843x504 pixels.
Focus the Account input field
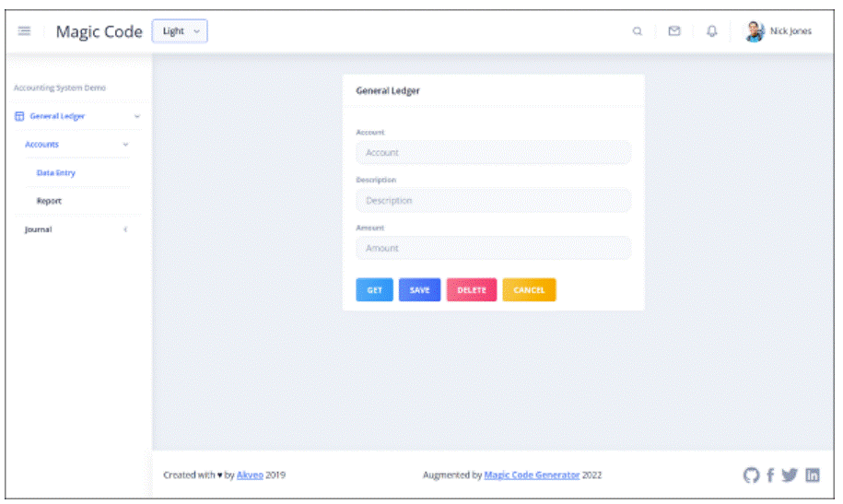point(494,153)
